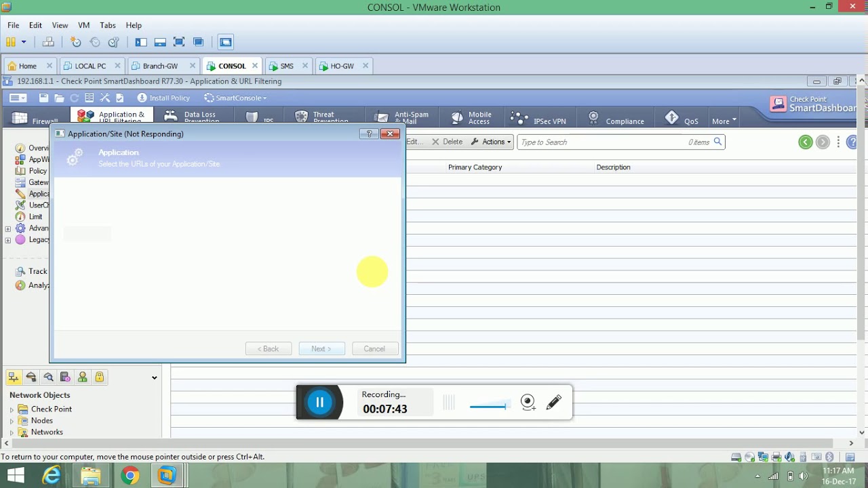Viewport: 868px width, 488px height.
Task: Open the power options dropdown arrow
Action: [24, 42]
